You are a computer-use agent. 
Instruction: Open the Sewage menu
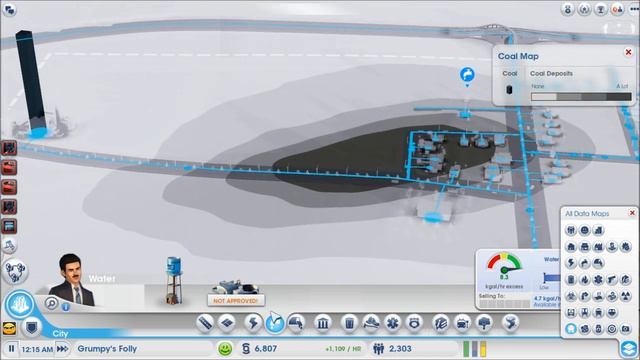(297, 323)
